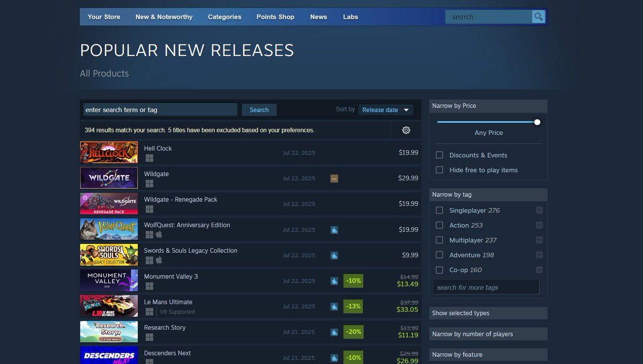The image size is (643, 364).
Task: Open the Wildgate game thumbnail
Action: tap(109, 178)
